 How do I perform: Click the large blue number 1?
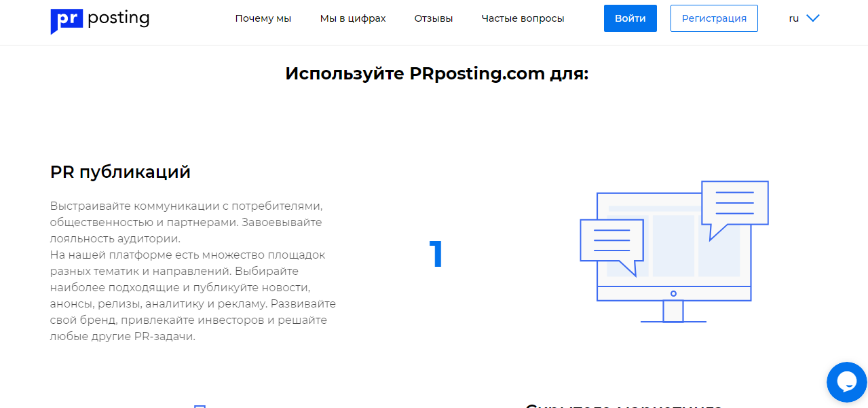coord(436,255)
